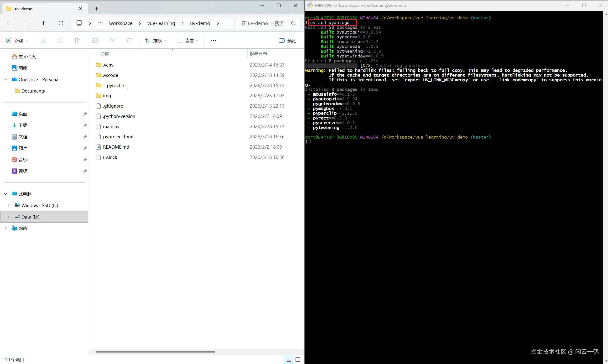The image size is (608, 364).
Task: Expand the Windows-SSD (C:) drive
Action: (x=9, y=205)
